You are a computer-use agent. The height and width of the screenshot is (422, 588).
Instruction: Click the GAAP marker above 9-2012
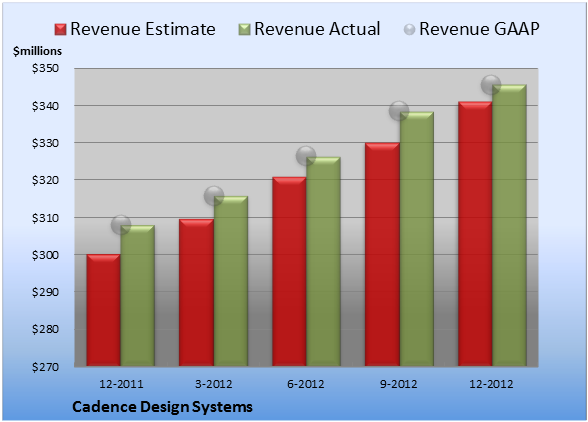coord(399,111)
